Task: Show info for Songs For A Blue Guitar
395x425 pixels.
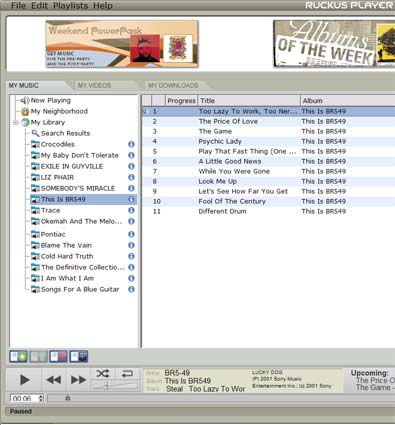Action: point(131,289)
